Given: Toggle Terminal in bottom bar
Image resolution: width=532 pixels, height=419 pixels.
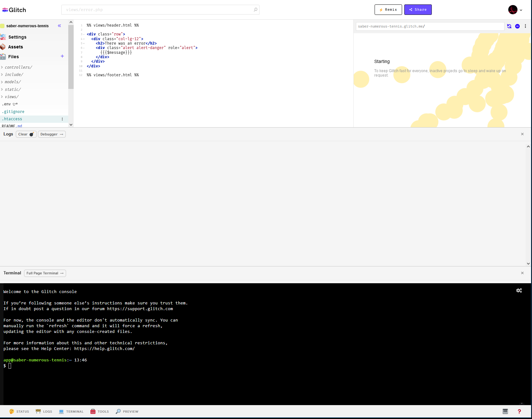Looking at the screenshot, I should click(x=71, y=411).
